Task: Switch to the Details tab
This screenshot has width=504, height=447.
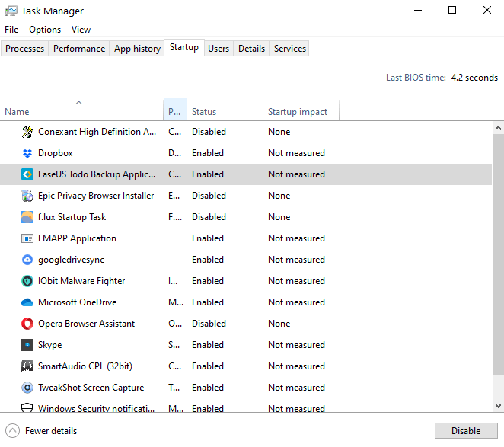Action: [252, 49]
